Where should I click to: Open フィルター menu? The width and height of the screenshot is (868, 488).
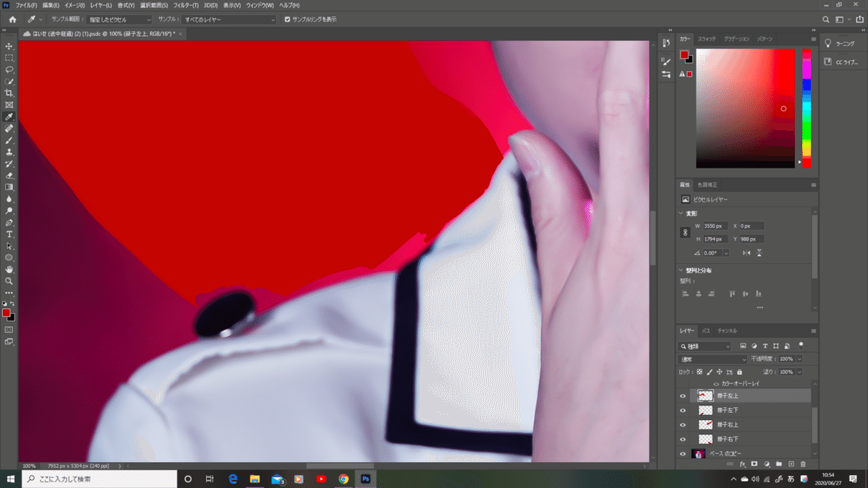(x=186, y=5)
